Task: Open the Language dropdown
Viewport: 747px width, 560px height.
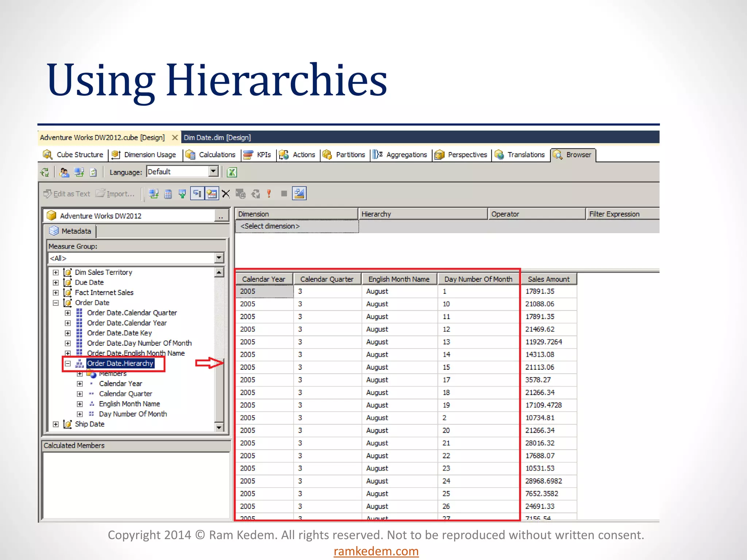Action: pos(213,171)
